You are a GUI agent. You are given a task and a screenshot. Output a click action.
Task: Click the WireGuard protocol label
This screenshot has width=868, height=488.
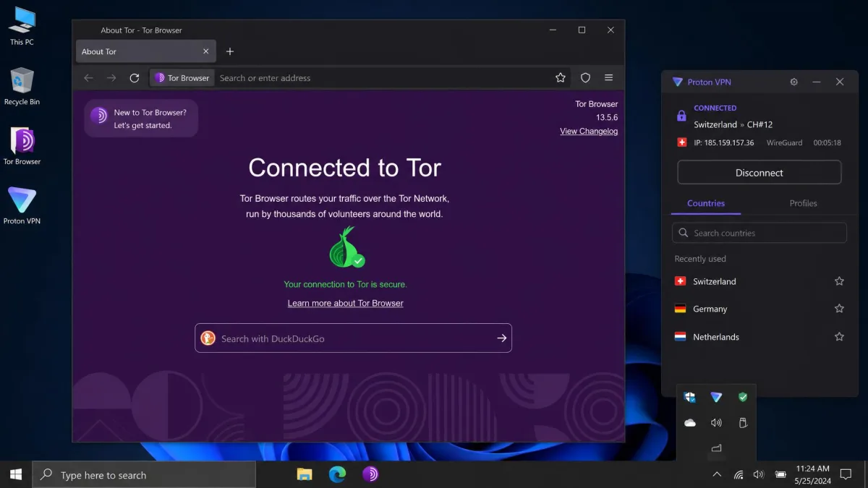tap(785, 143)
